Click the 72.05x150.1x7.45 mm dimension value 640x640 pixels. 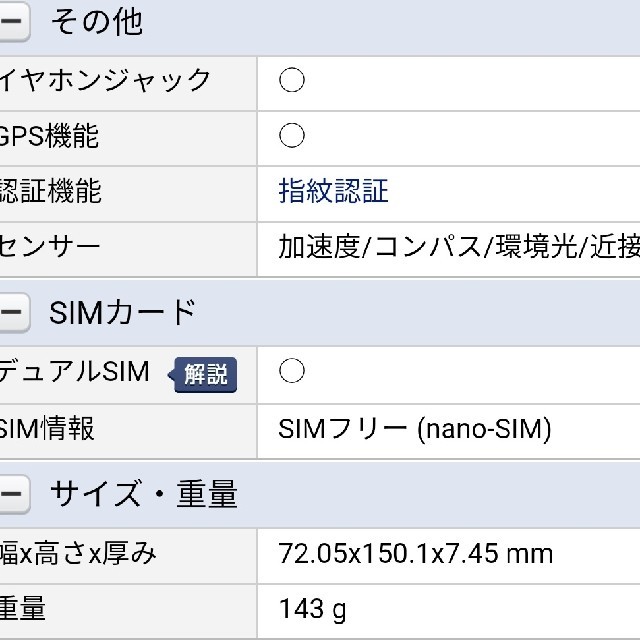pos(416,553)
